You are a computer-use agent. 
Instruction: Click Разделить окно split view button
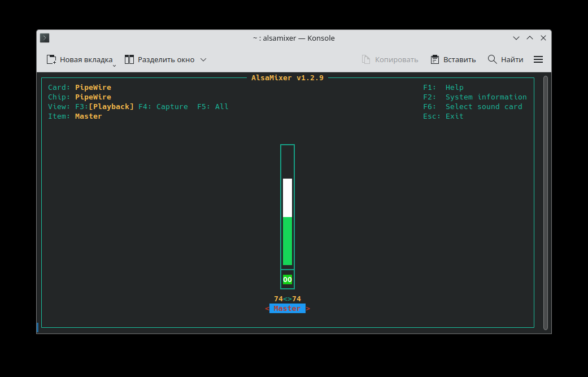160,59
